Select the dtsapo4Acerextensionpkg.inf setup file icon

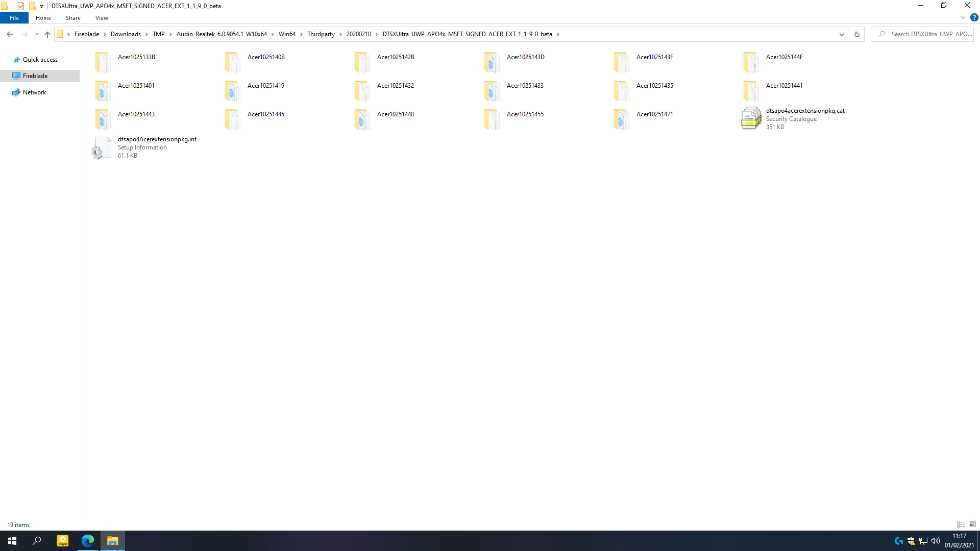coord(102,147)
